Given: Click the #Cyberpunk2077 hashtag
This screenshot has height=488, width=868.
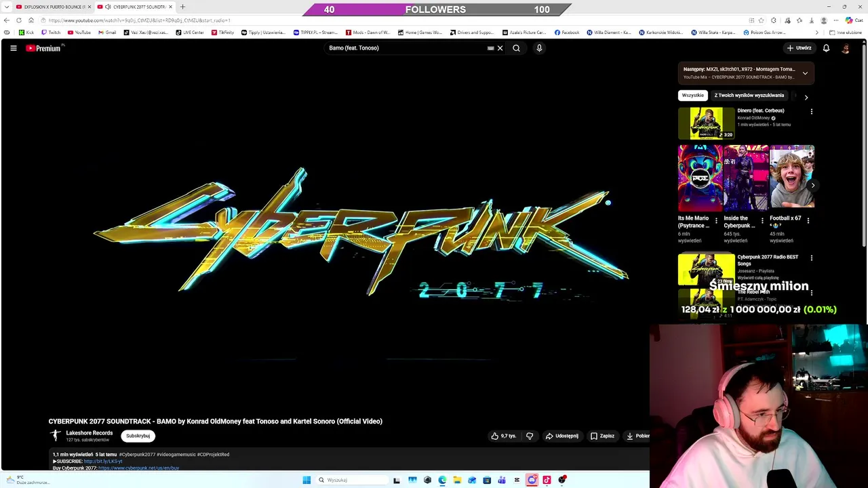Looking at the screenshot, I should [x=137, y=455].
